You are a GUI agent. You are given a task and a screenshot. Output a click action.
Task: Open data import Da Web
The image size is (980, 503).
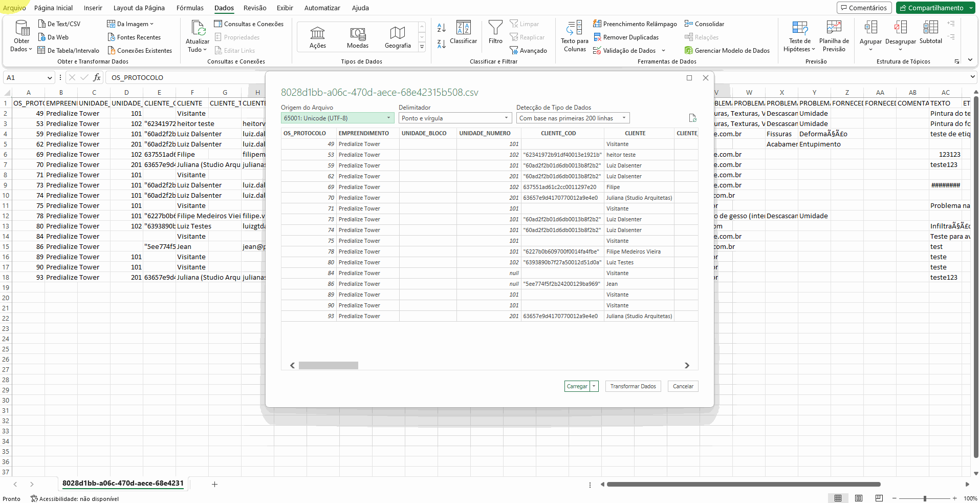click(x=53, y=37)
